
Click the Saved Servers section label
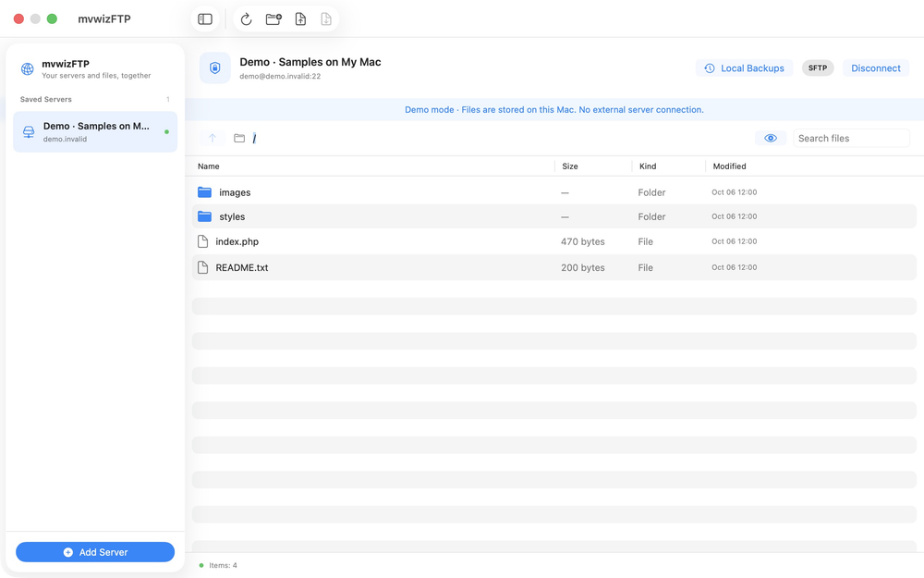pyautogui.click(x=46, y=99)
